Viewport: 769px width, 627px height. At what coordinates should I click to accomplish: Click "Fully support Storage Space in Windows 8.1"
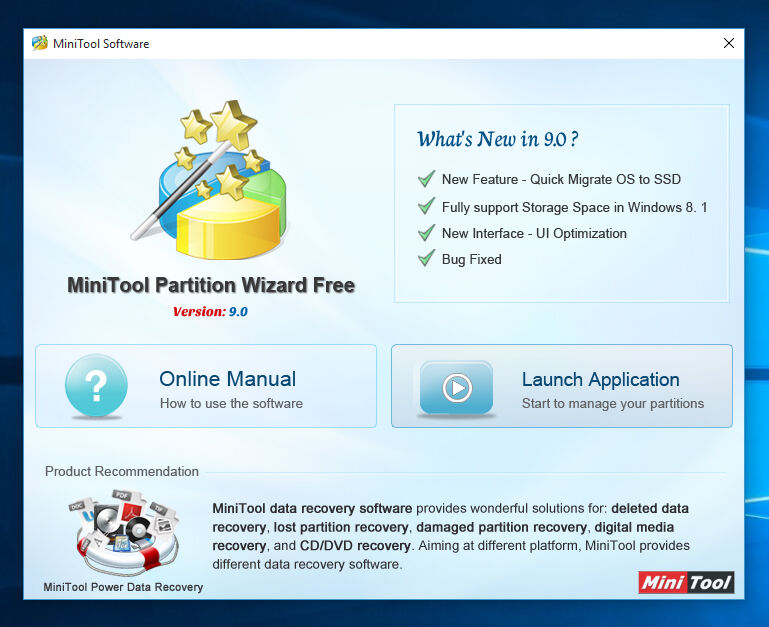click(574, 208)
